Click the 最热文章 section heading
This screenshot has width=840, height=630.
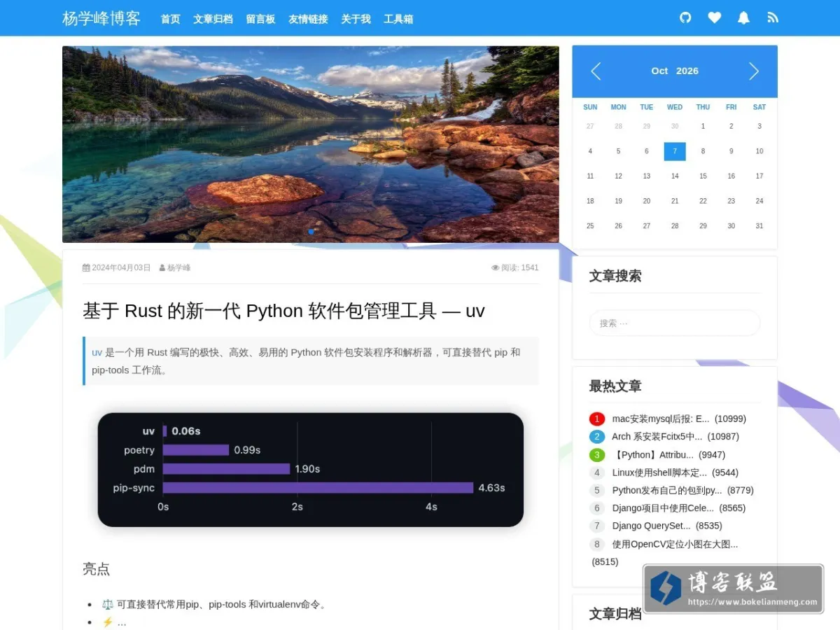[615, 386]
